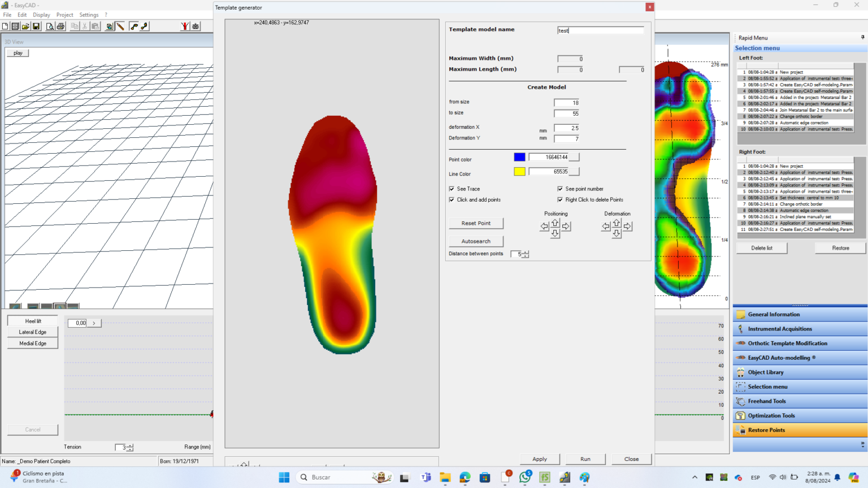The image size is (868, 488).
Task: Click the Print icon in the toolbar
Action: (x=60, y=26)
